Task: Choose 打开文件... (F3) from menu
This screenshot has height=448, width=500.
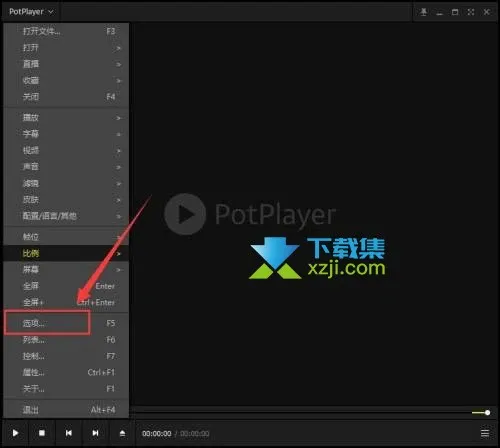Action: pos(66,31)
